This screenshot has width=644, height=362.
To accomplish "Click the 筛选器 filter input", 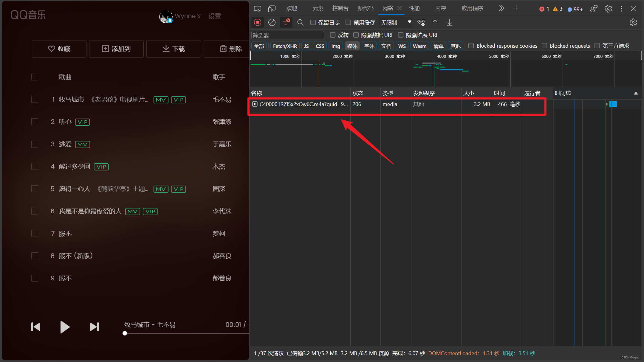I will click(287, 35).
